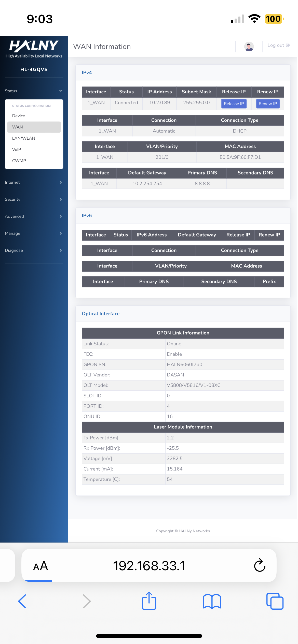The height and width of the screenshot is (644, 298).
Task: Expand the Advanced sidebar section
Action: click(x=34, y=216)
